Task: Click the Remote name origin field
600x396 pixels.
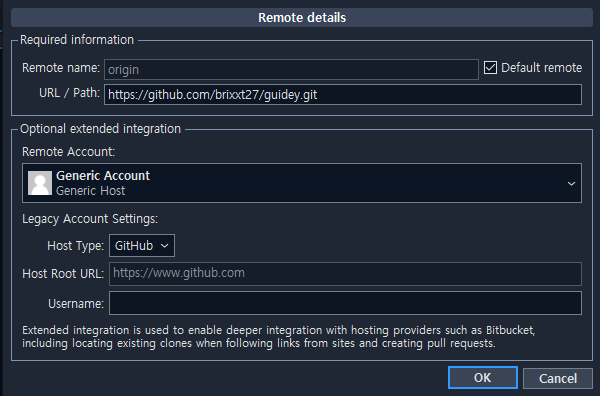Action: (x=291, y=69)
